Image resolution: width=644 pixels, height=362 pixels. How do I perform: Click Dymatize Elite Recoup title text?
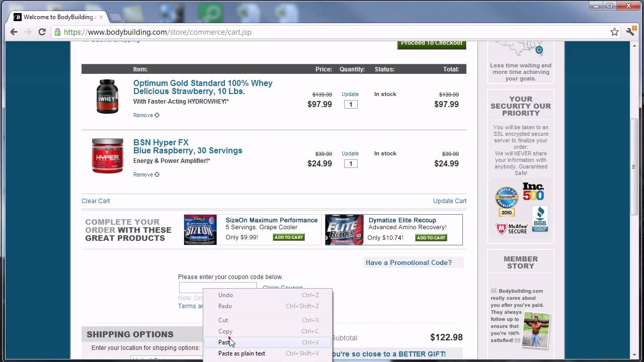point(403,220)
